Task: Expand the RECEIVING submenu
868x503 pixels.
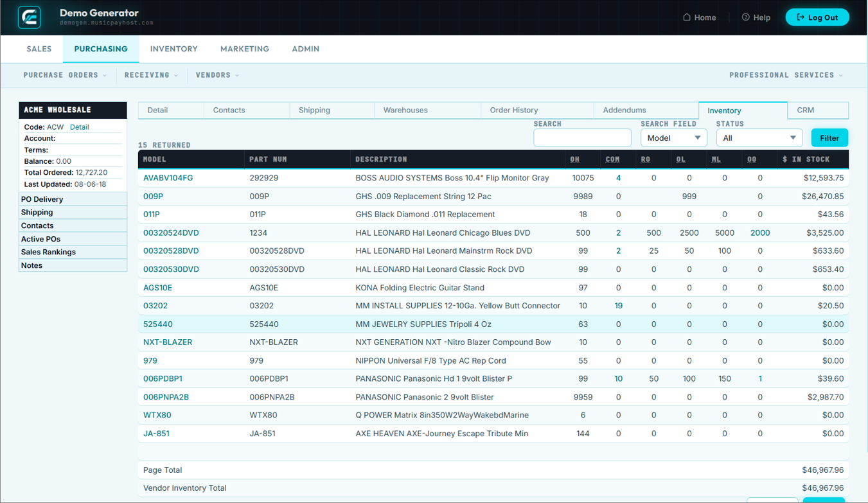Action: (152, 75)
